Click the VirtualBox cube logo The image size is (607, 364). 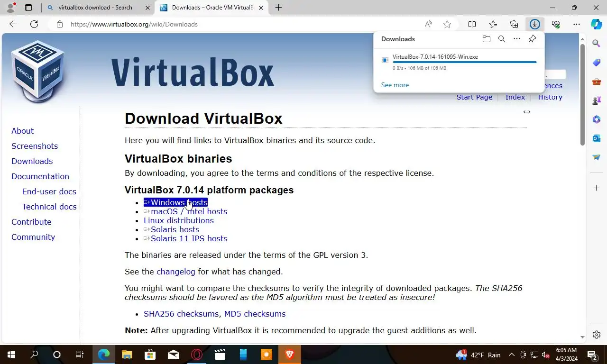[37, 71]
